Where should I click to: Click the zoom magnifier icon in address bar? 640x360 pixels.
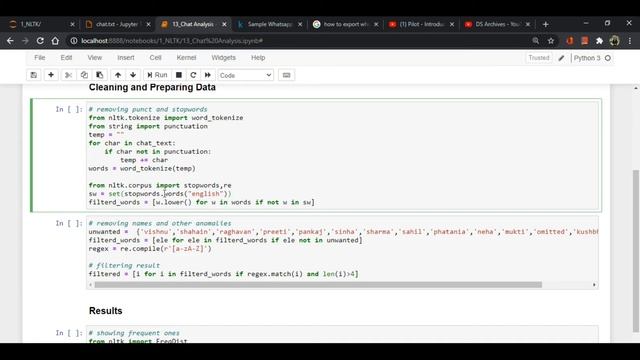point(536,41)
